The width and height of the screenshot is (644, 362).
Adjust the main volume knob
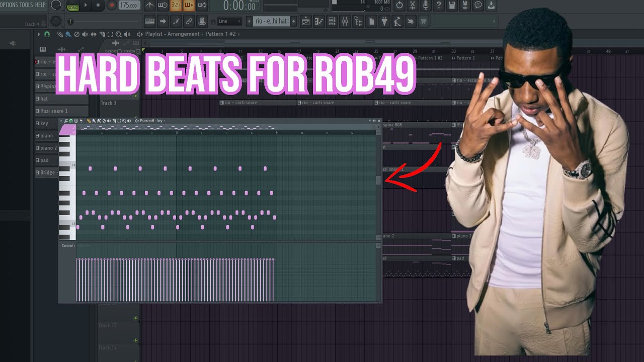[56, 5]
